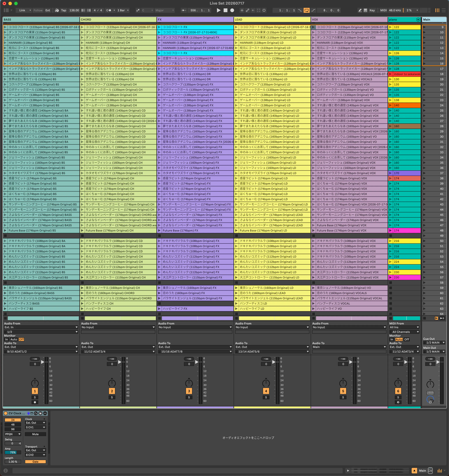Open the 9/10 ADAT1/2 output dropdown
The height and width of the screenshot is (476, 449).
[41, 351]
